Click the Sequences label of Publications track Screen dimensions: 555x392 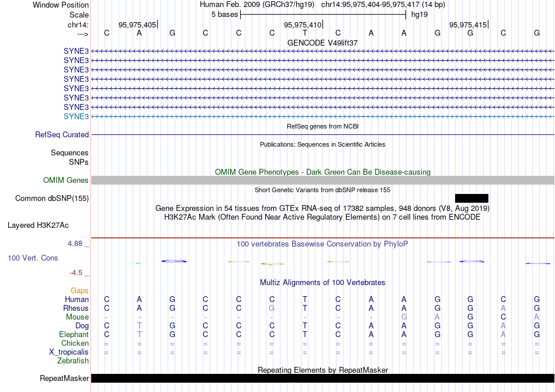pos(70,152)
